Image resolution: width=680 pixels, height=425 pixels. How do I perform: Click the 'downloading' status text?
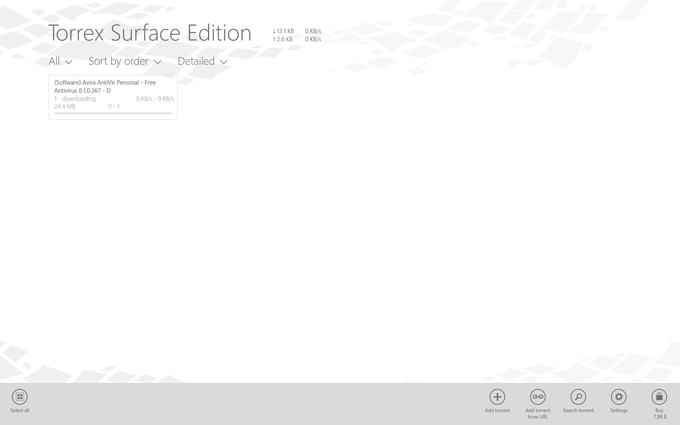[x=78, y=98]
